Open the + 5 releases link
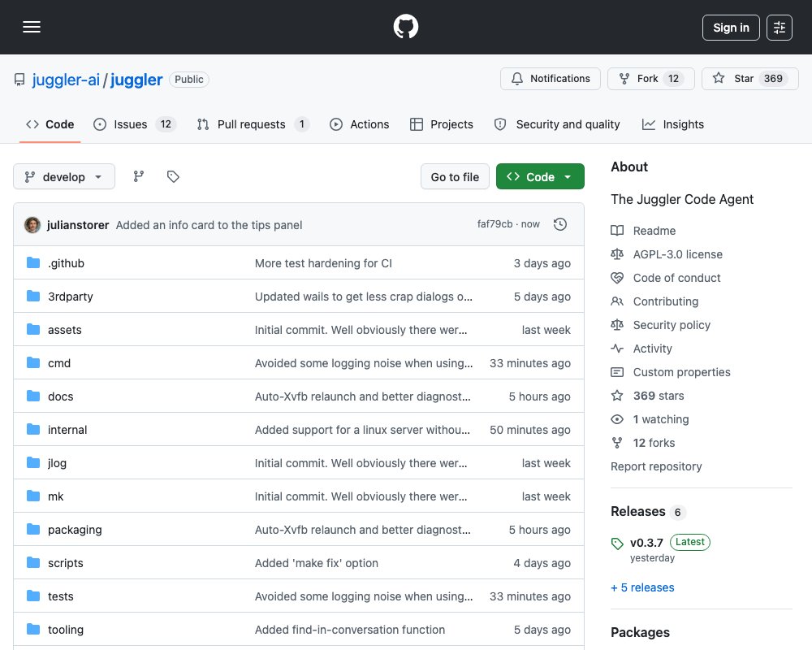This screenshot has width=812, height=650. click(642, 587)
